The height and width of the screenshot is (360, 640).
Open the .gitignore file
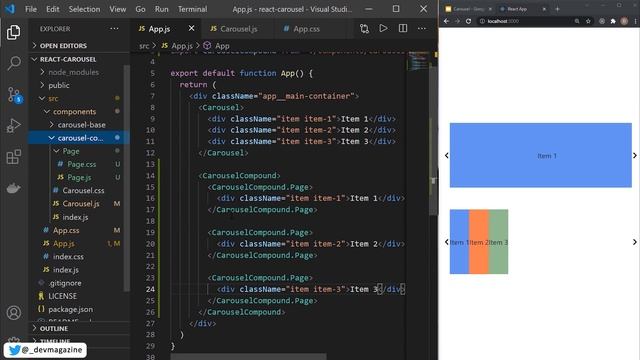[65, 283]
